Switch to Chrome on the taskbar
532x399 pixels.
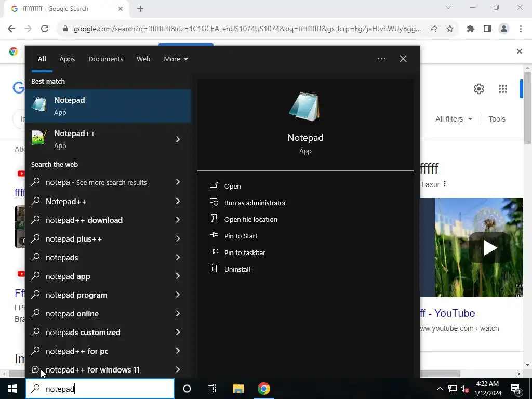(263, 389)
